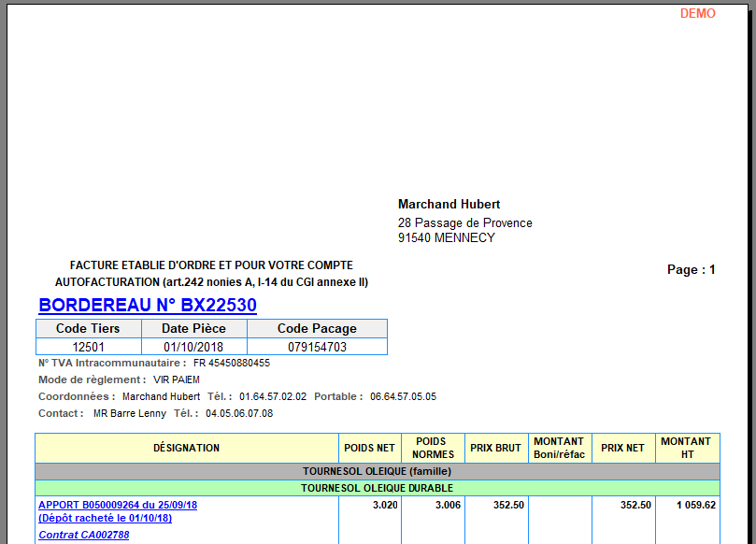Select the Code Tiers value 12501

tap(88, 347)
